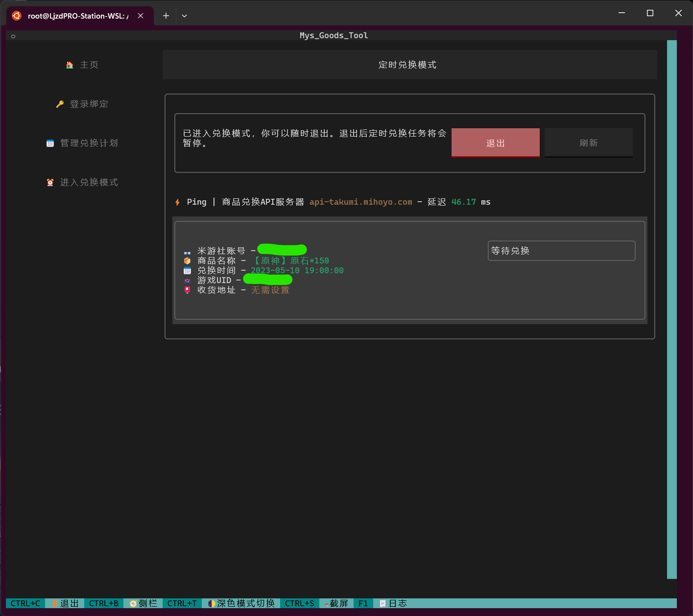Click the 等待兑换 status box
The image size is (693, 616).
tap(561, 250)
